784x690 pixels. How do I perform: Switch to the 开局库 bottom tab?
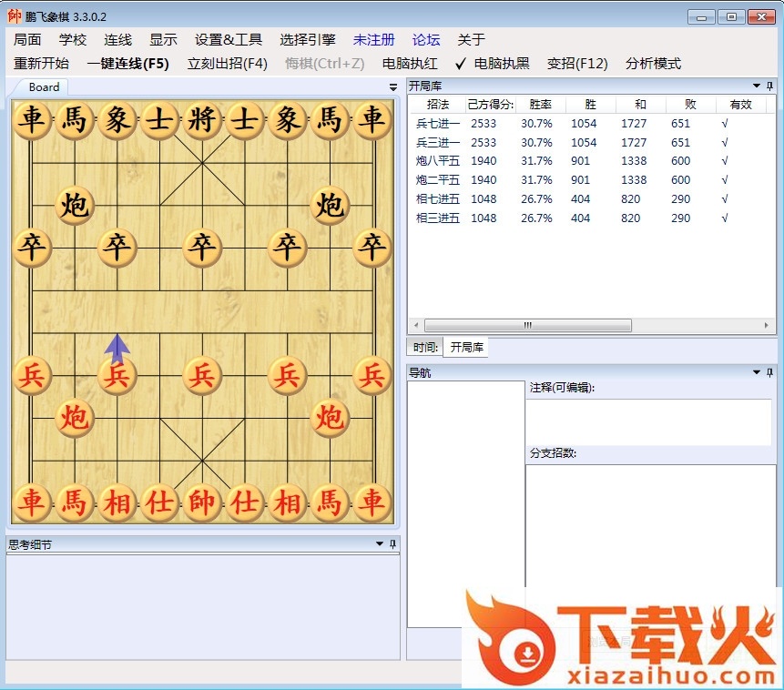466,347
